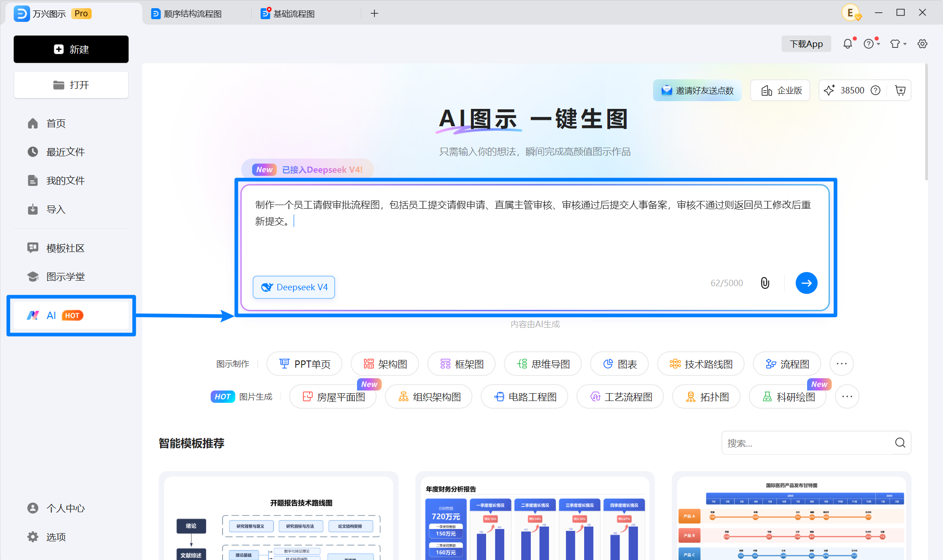Add a new tab with plus icon
943x560 pixels.
374,14
